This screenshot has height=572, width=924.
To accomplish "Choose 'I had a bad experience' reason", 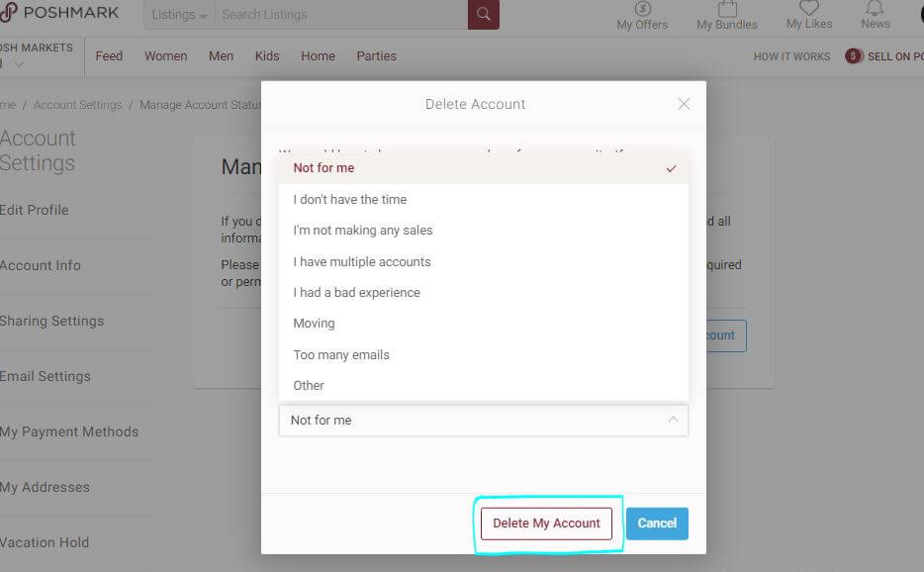I will pyautogui.click(x=356, y=293).
